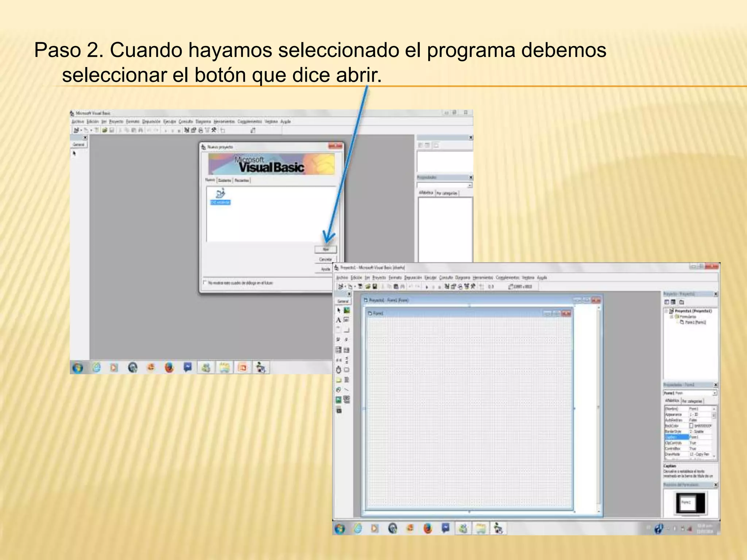The width and height of the screenshot is (747, 560).
Task: Select the Image control tool in toolbox
Action: tap(338, 400)
